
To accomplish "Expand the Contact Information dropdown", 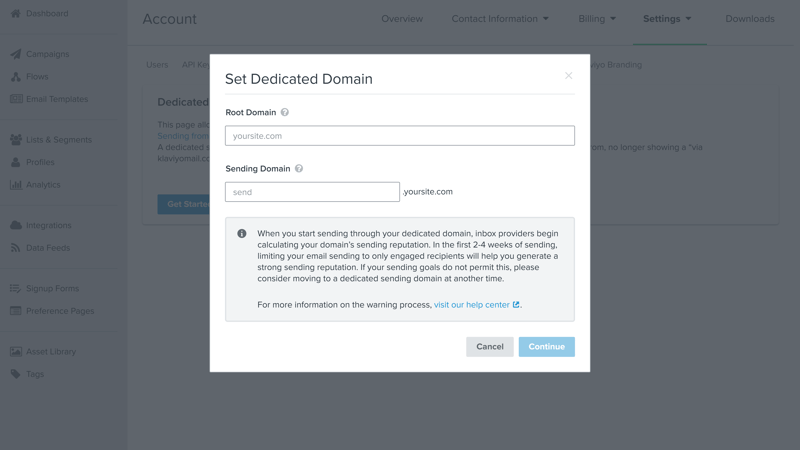I will pos(500,19).
